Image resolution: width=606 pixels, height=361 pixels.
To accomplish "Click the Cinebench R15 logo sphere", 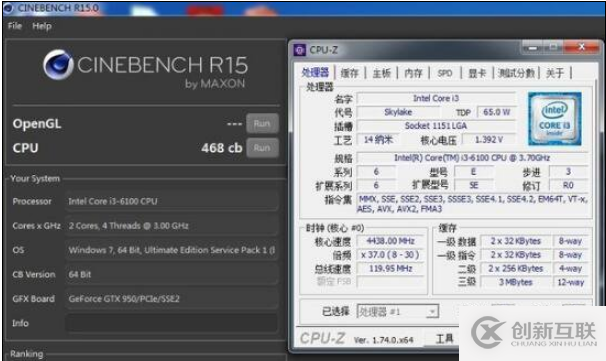I will [x=58, y=65].
